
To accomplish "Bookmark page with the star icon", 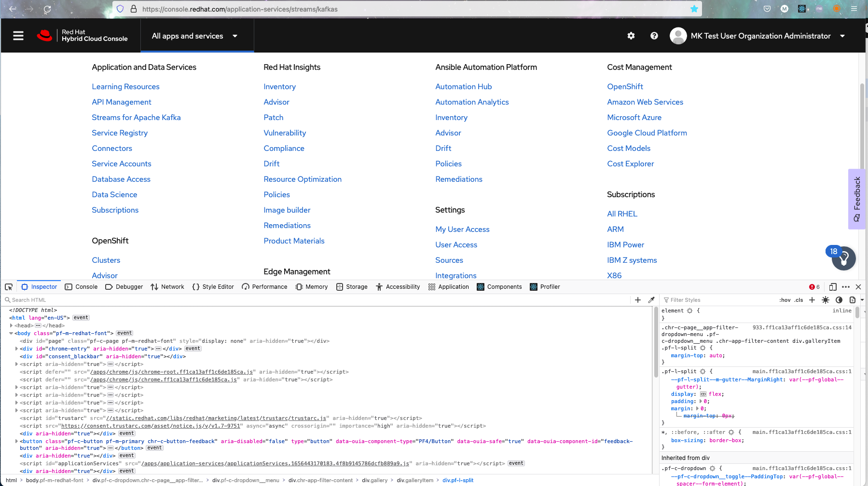I will [x=694, y=9].
